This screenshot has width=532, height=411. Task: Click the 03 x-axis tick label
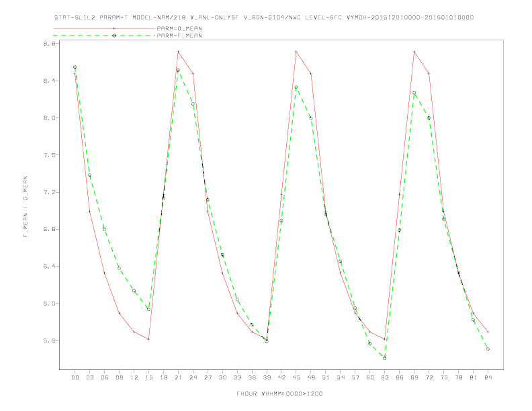coord(89,377)
